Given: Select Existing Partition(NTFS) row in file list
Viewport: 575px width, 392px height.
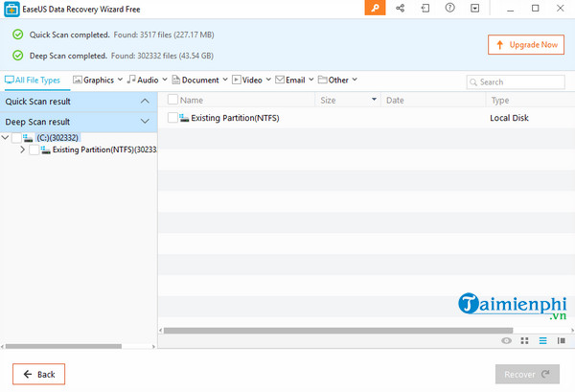Looking at the screenshot, I should point(366,118).
